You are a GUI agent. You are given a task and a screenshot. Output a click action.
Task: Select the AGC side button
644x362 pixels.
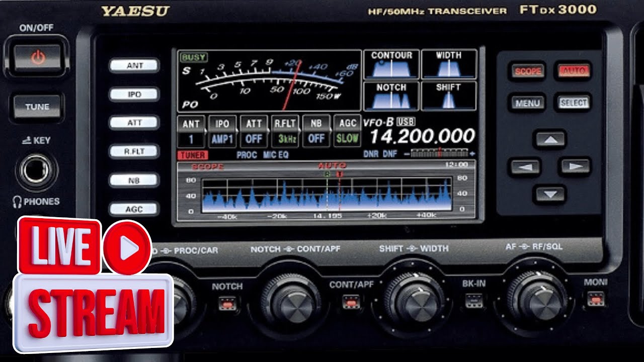(134, 209)
